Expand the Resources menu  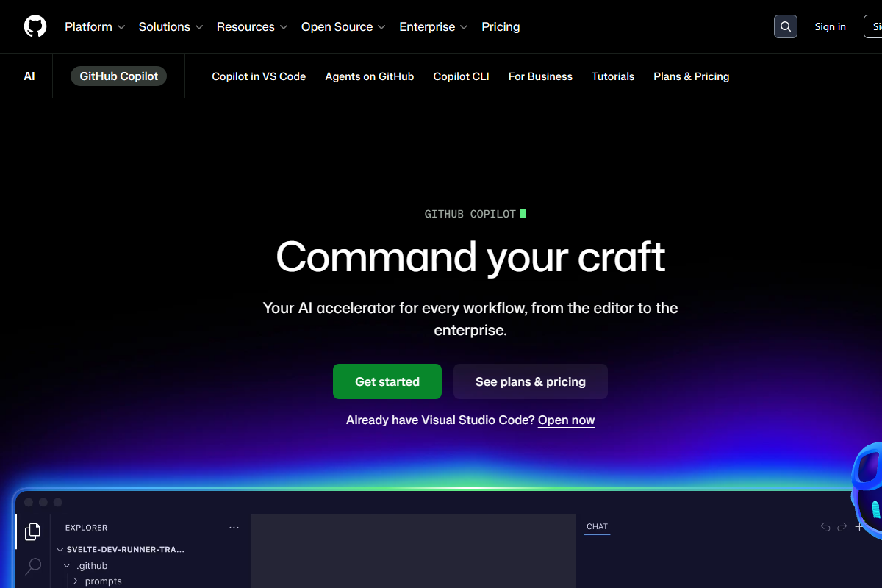(252, 26)
